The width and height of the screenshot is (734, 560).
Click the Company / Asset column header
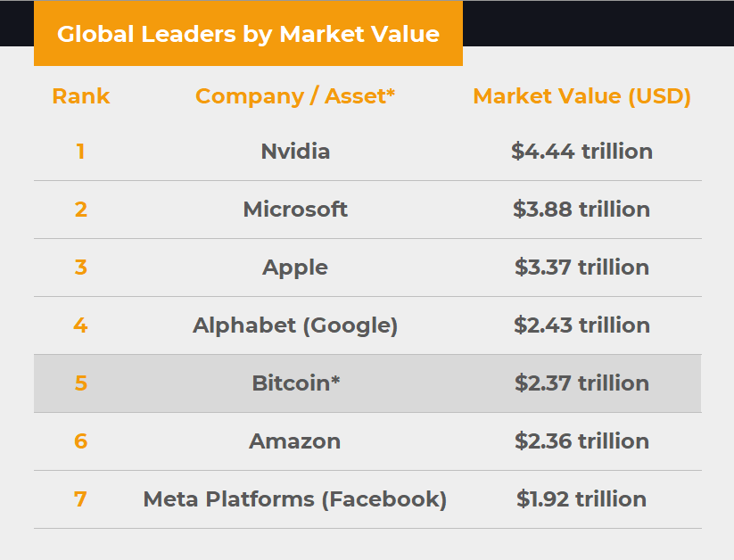pyautogui.click(x=295, y=96)
